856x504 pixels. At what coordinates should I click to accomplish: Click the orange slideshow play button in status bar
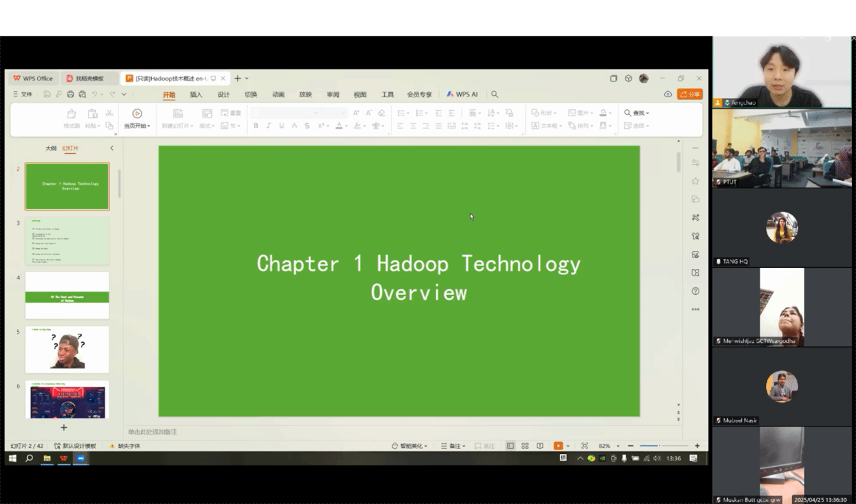click(558, 446)
